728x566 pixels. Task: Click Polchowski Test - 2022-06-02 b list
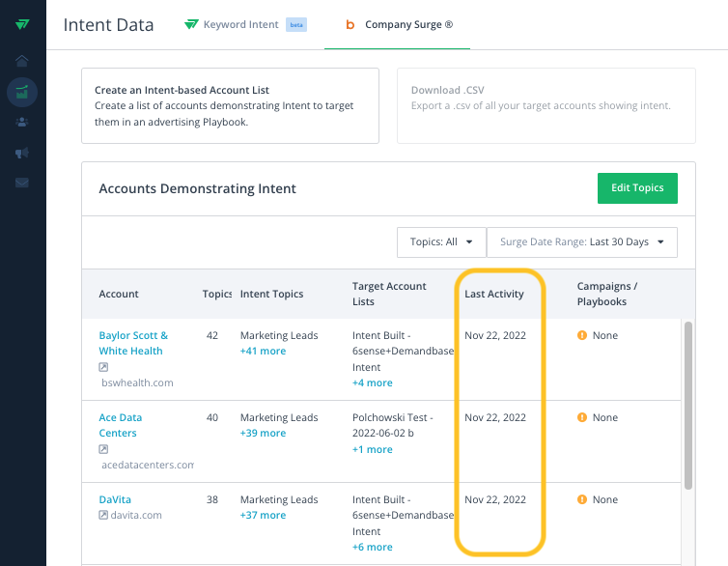(x=393, y=425)
